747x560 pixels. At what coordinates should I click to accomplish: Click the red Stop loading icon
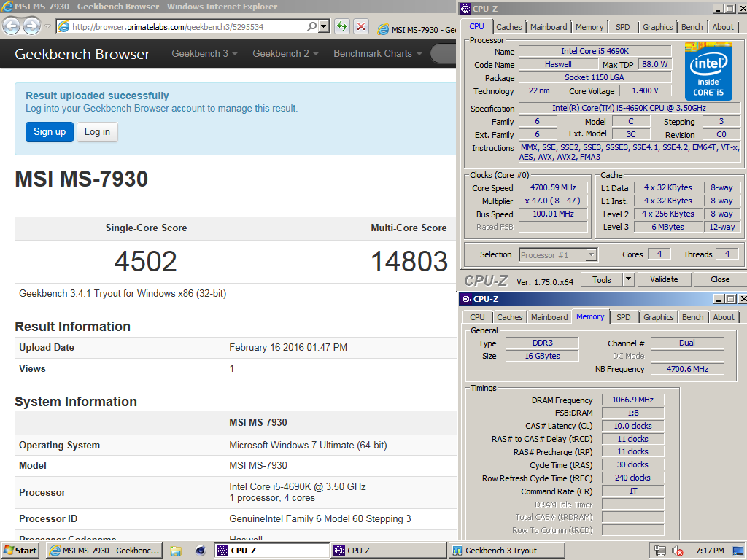[361, 27]
